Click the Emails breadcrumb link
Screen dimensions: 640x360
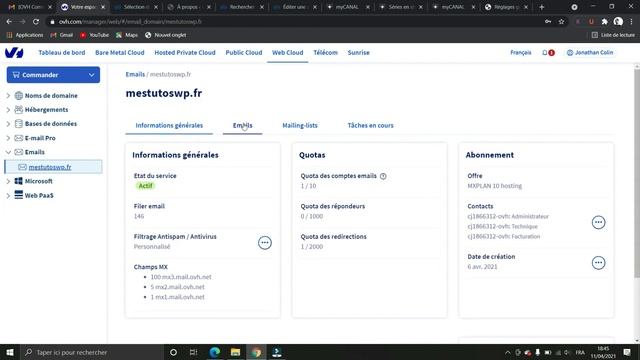[135, 74]
